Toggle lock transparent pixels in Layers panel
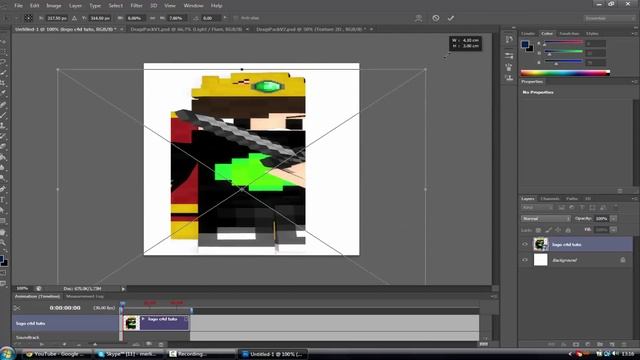Viewport: 640px width, 360px height. coord(538,230)
